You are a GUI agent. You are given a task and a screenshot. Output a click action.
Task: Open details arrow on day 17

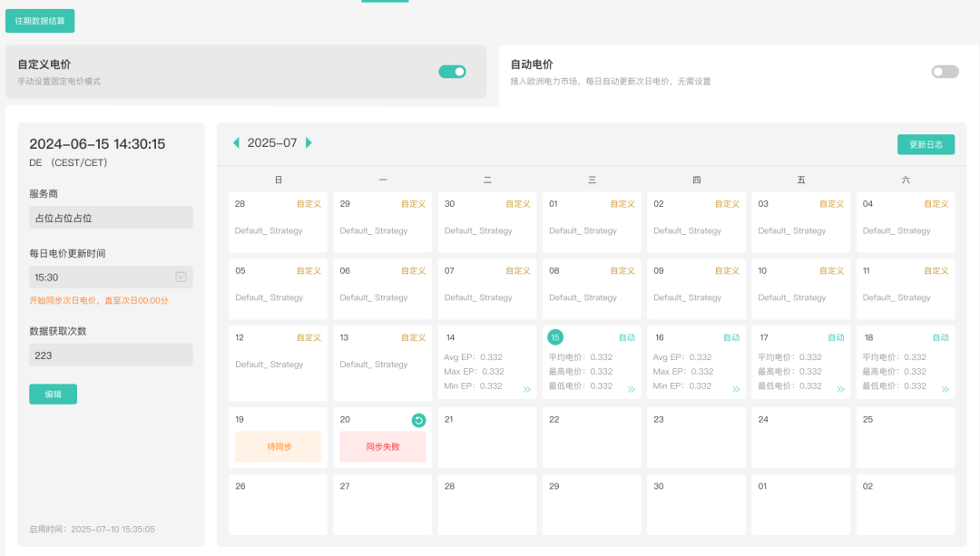coord(840,389)
